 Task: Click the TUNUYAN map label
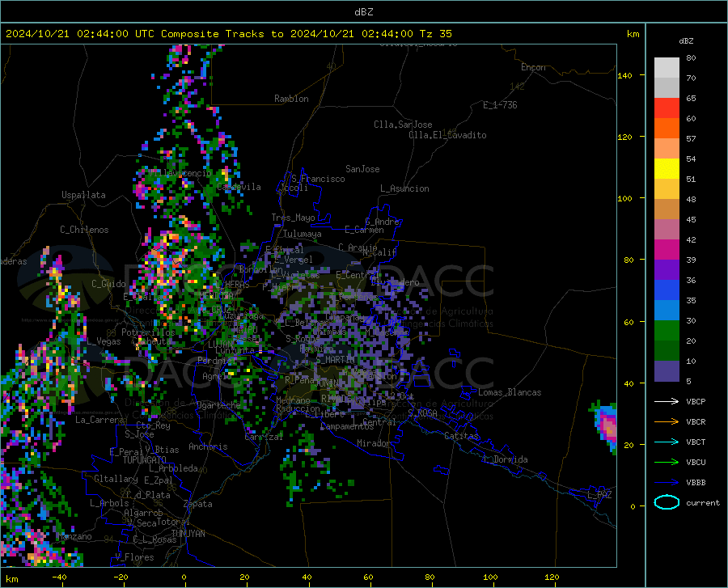(x=188, y=534)
